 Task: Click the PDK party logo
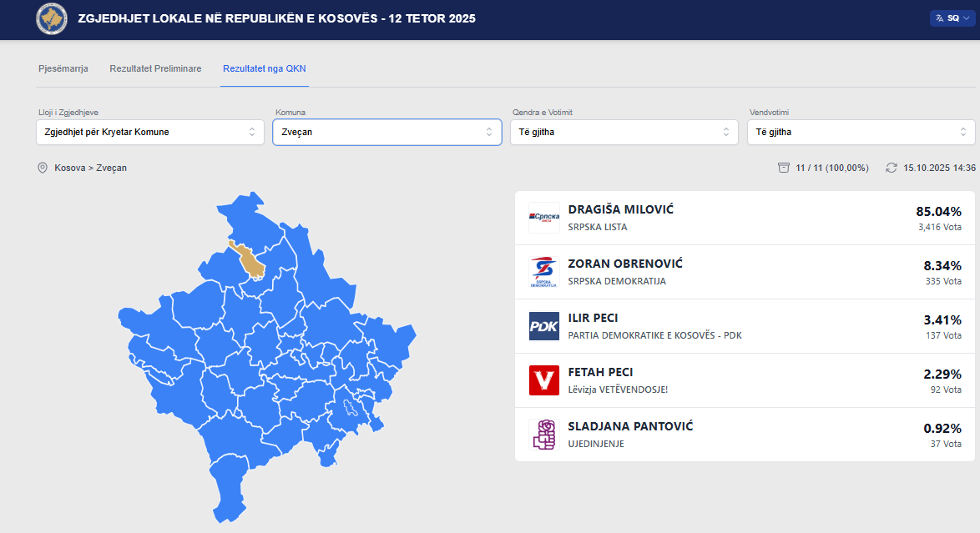(544, 326)
